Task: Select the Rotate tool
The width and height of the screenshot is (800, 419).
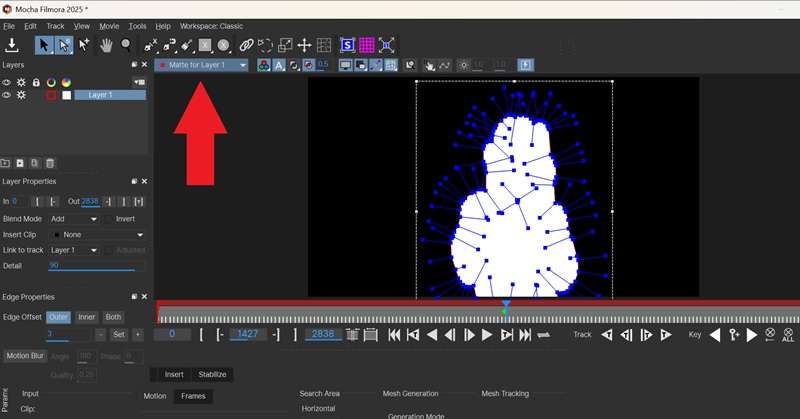Action: click(265, 45)
